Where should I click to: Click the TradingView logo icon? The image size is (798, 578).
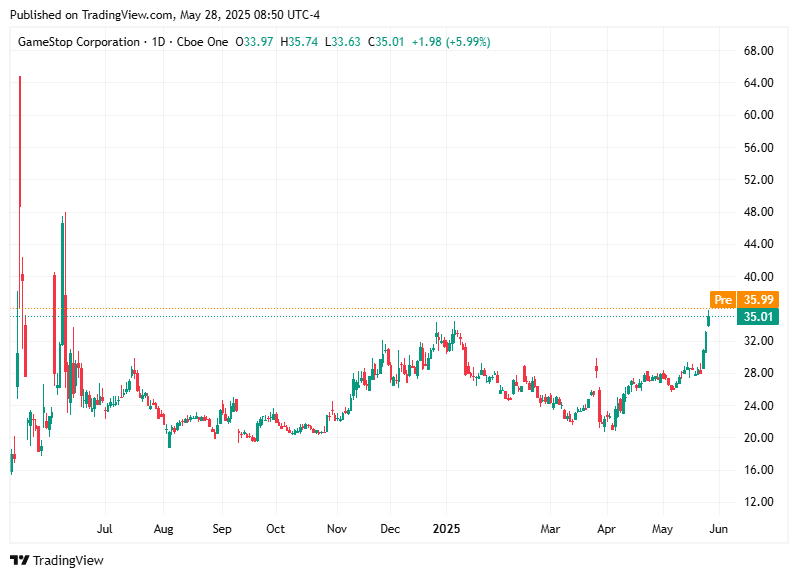coord(20,560)
